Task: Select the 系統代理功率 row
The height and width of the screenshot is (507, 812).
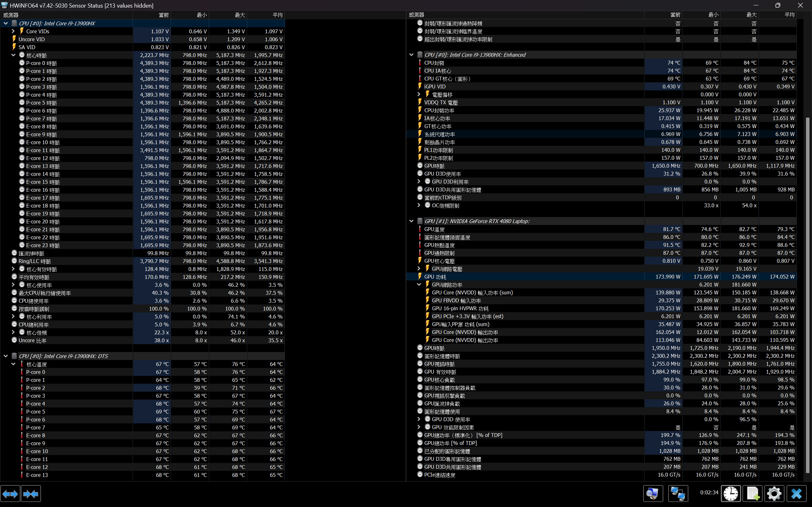Action: click(x=440, y=134)
